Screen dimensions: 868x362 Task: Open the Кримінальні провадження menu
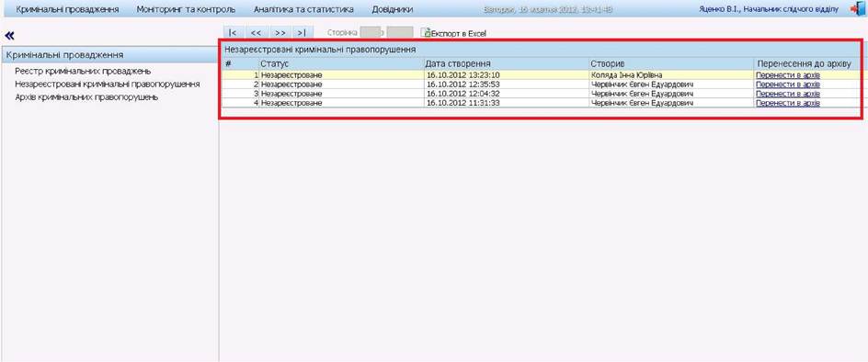67,9
